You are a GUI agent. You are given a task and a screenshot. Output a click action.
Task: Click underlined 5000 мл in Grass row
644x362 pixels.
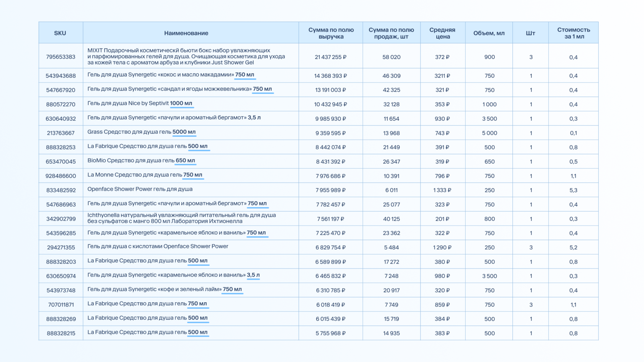(184, 132)
